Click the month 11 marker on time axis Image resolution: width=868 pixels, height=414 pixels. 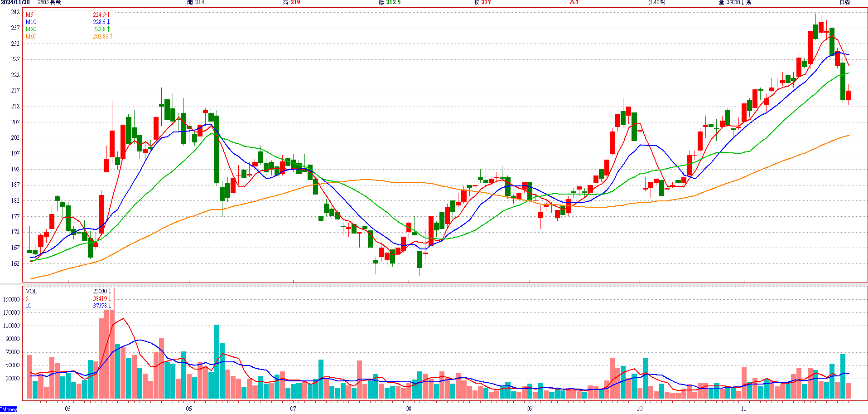pos(743,409)
